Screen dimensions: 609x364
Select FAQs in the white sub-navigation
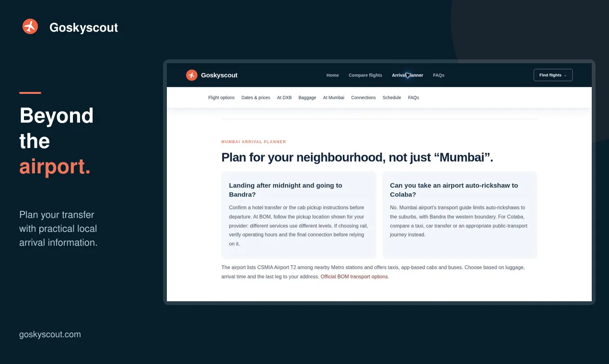413,98
